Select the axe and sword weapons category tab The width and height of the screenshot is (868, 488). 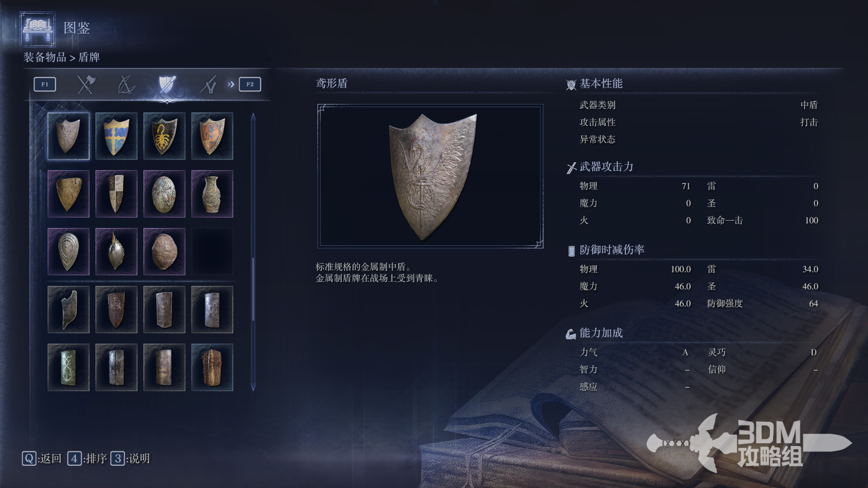pos(85,84)
